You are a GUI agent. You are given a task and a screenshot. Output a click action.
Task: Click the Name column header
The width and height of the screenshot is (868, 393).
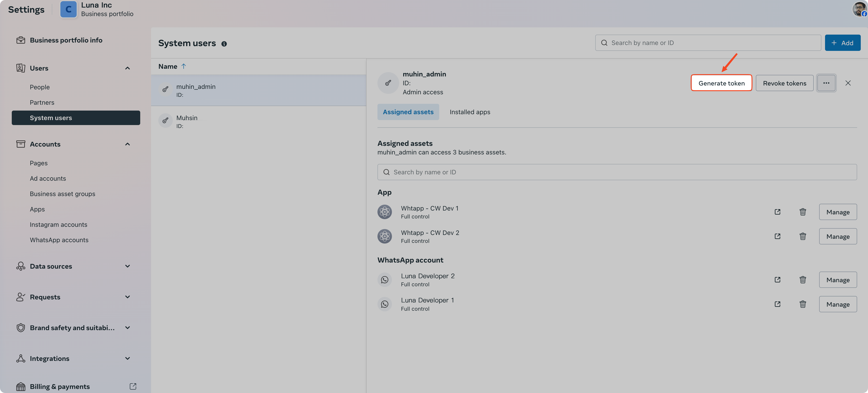click(x=168, y=66)
